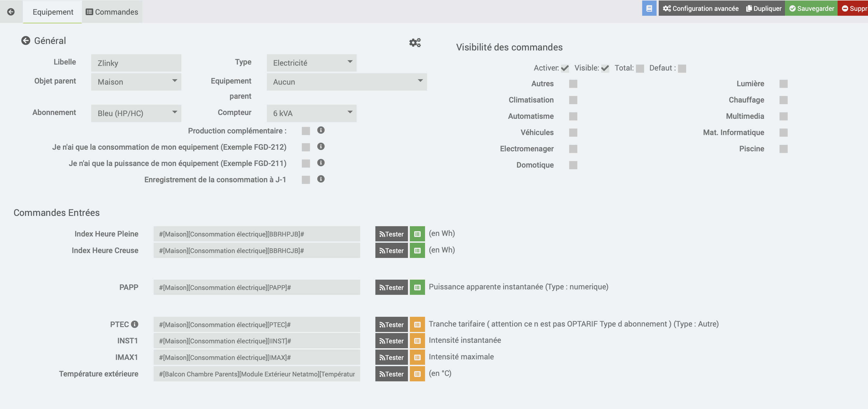Screen dimensions: 868x409
Task: Test the INST1 command
Action: click(x=391, y=341)
